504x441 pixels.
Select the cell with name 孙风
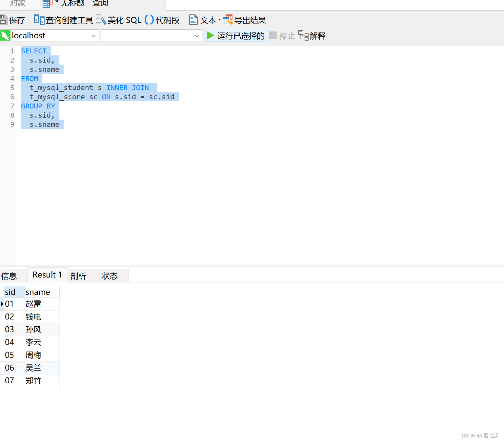coord(42,330)
